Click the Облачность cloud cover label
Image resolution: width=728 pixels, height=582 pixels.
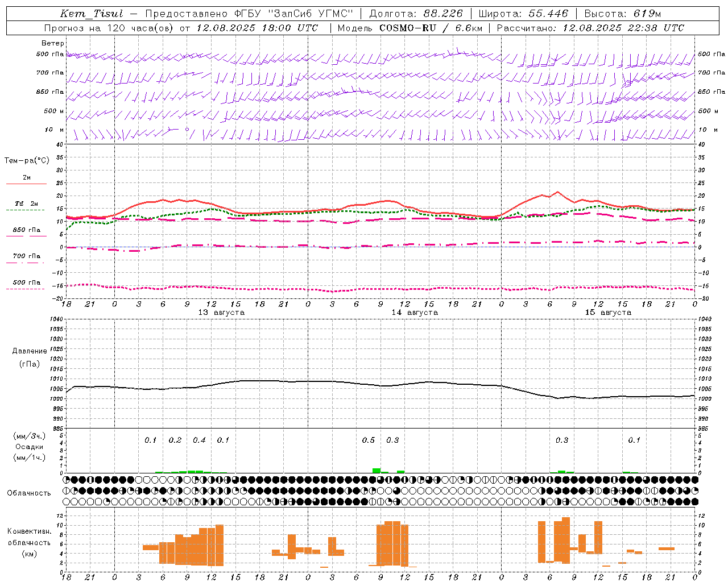(29, 493)
